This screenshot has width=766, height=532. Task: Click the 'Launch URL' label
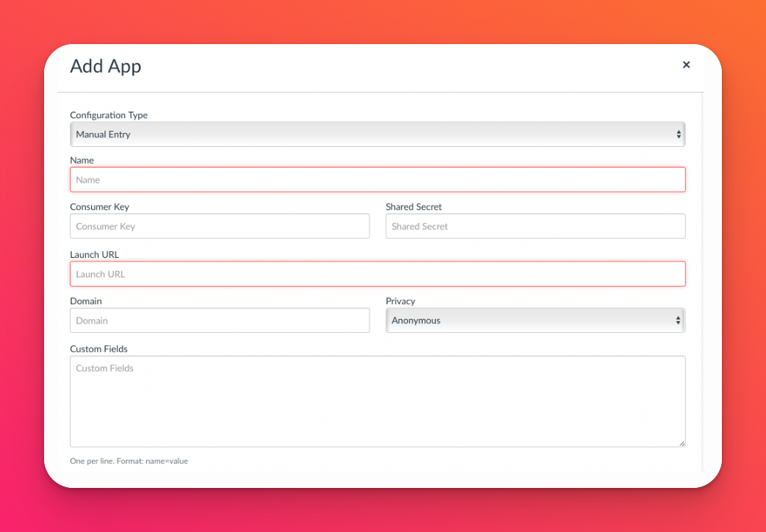pyautogui.click(x=94, y=254)
